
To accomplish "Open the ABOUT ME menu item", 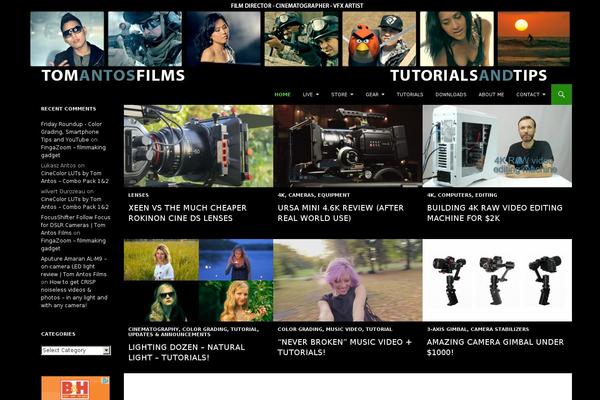I will (491, 95).
